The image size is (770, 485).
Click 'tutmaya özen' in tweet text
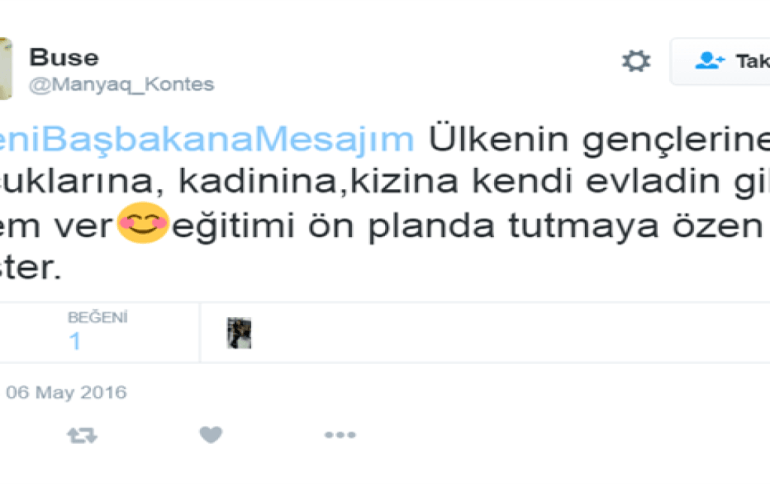click(x=635, y=225)
